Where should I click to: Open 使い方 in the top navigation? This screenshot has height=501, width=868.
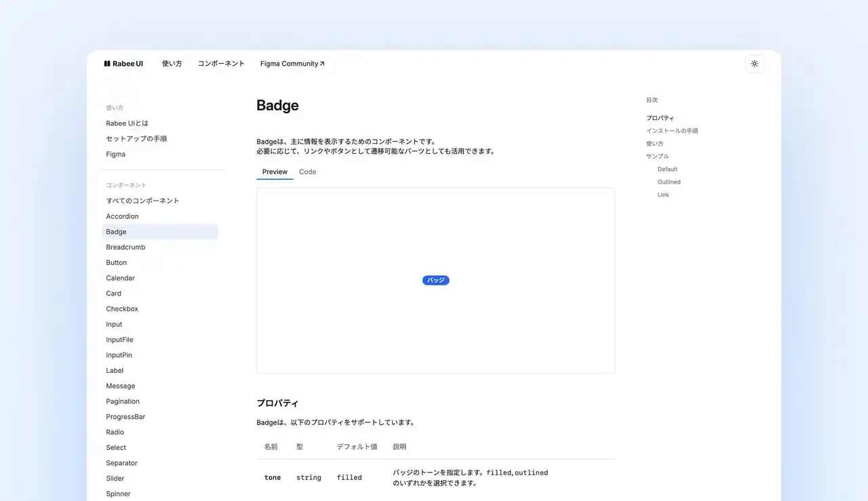click(x=172, y=64)
